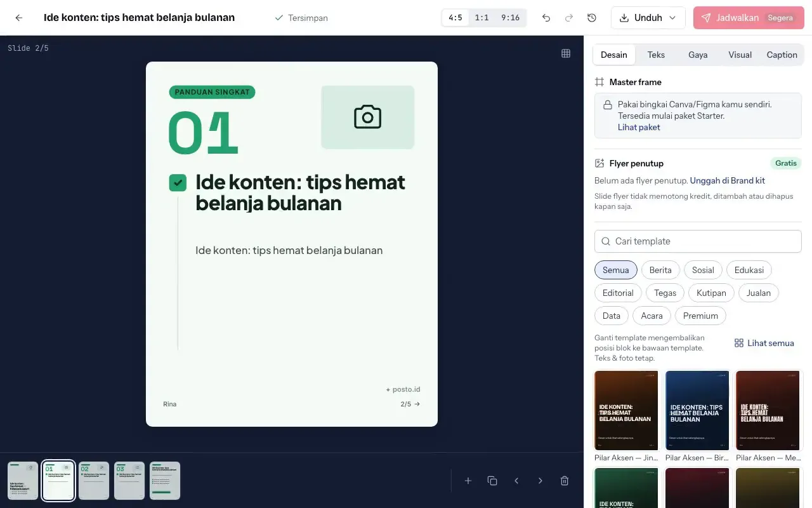Select the 4:5 aspect ratio
The width and height of the screenshot is (812, 508).
pyautogui.click(x=455, y=18)
